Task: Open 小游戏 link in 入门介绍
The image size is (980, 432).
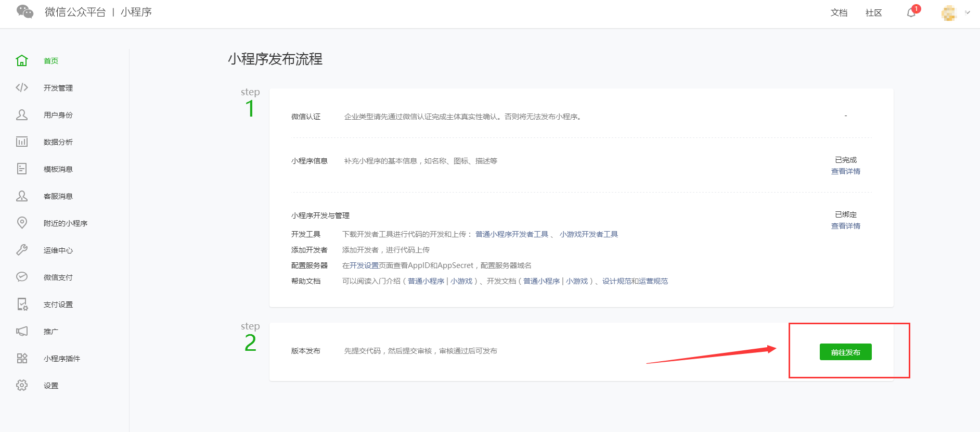Action: point(461,281)
